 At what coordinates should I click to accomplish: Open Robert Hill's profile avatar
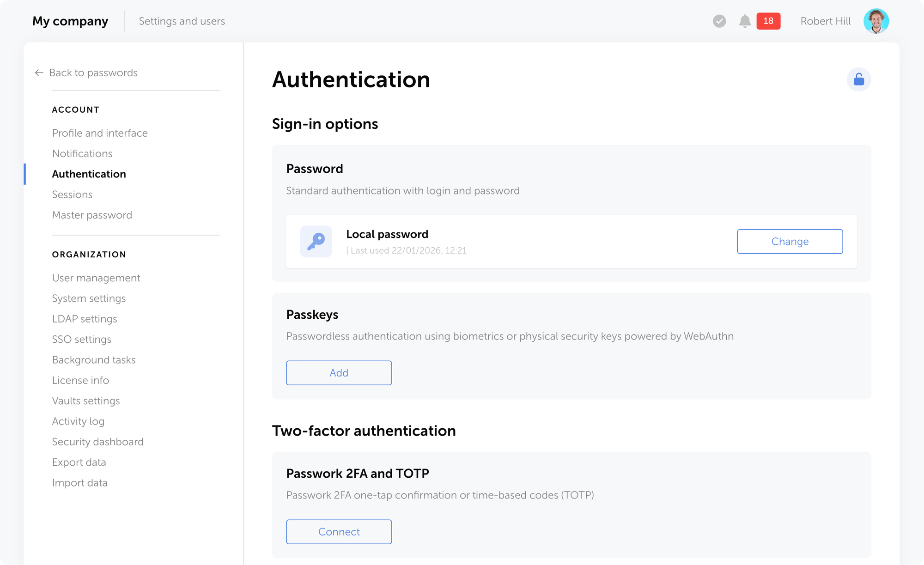point(876,21)
